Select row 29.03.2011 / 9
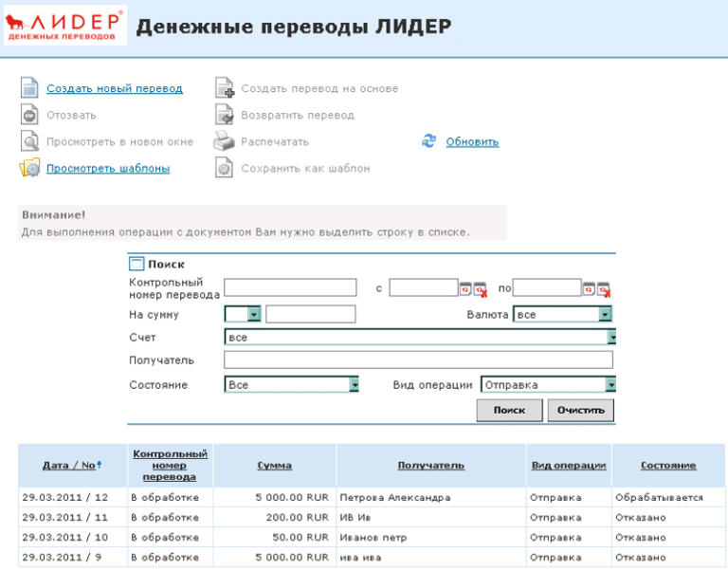 pos(372,557)
